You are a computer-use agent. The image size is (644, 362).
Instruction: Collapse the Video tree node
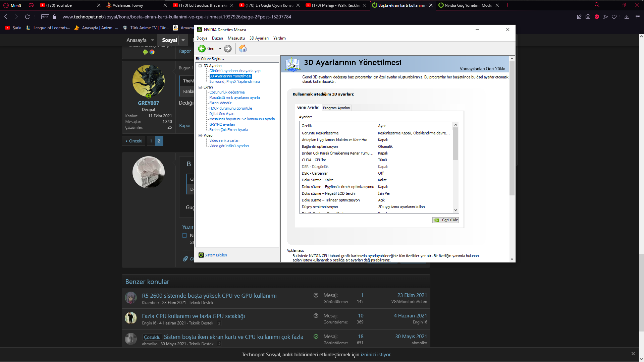pyautogui.click(x=200, y=135)
